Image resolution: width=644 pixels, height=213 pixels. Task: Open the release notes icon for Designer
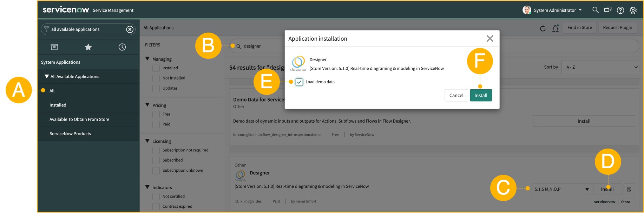629,189
